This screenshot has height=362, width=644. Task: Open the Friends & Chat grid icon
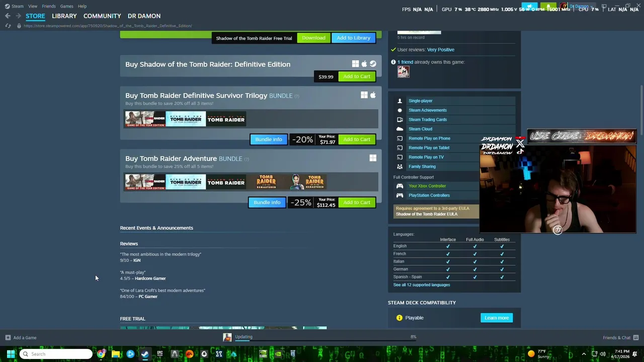tap(636, 337)
